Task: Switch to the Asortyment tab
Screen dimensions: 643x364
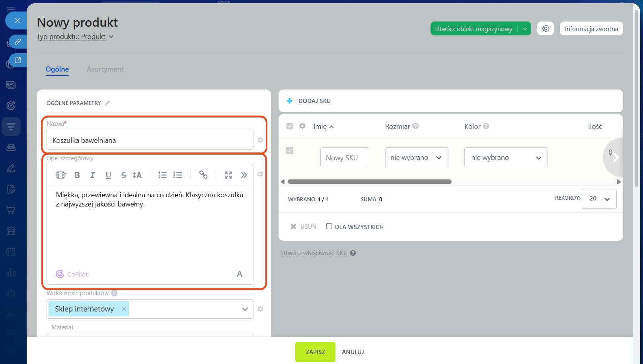Action: (x=105, y=69)
